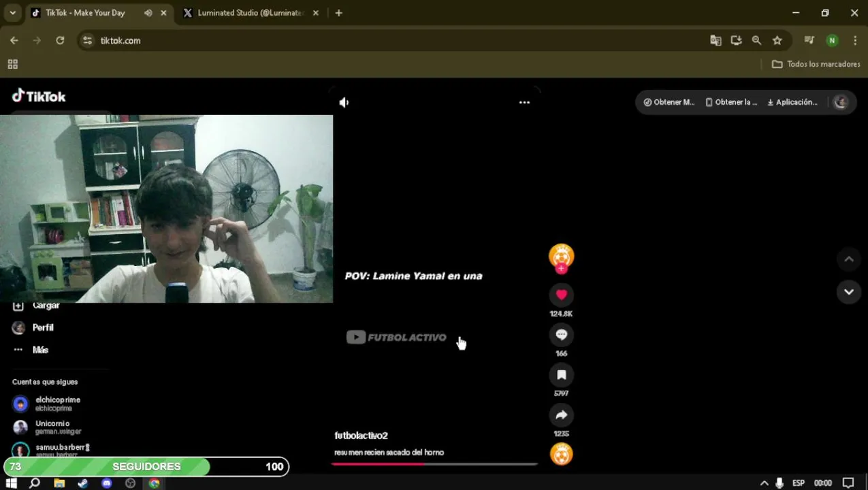Save video using bookmark icon showing 5797
The image size is (868, 490).
coord(561,375)
